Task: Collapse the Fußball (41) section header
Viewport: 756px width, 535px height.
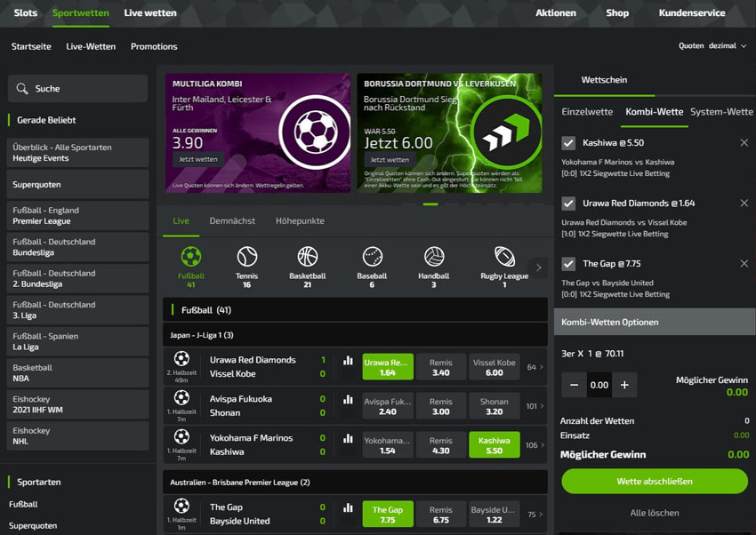Action: tap(355, 310)
